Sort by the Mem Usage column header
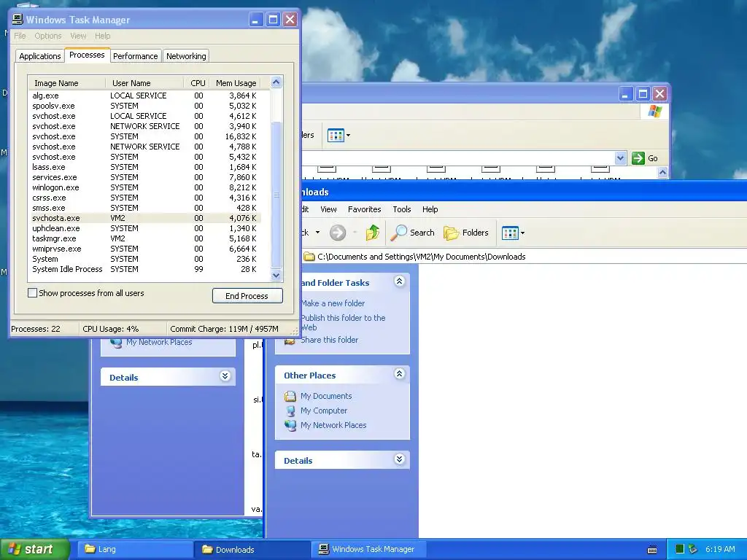Viewport: 747px width, 560px height. click(x=236, y=83)
